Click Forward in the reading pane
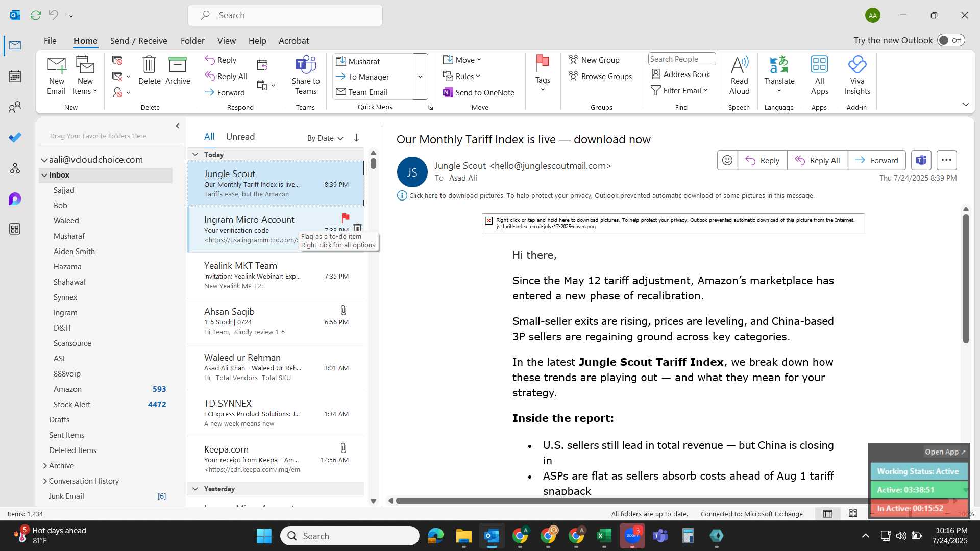Screen dimensions: 980x551 876,160
